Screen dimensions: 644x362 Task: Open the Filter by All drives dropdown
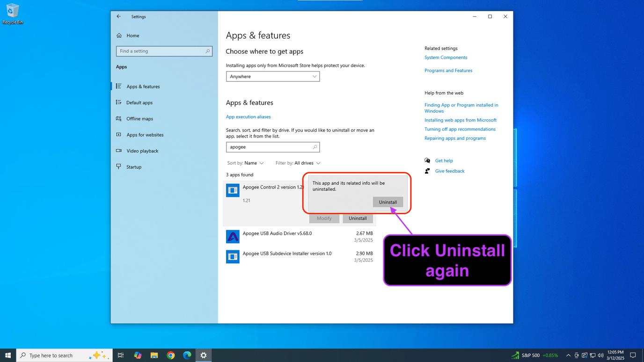[x=298, y=163]
